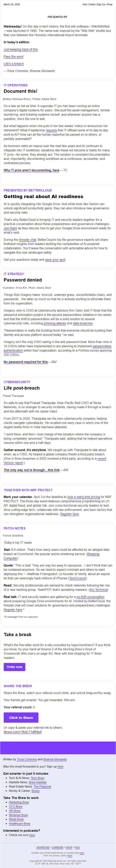This screenshot has width=116, height=868.
Task: Open the 'fireside chat' link
Action: 28,240
